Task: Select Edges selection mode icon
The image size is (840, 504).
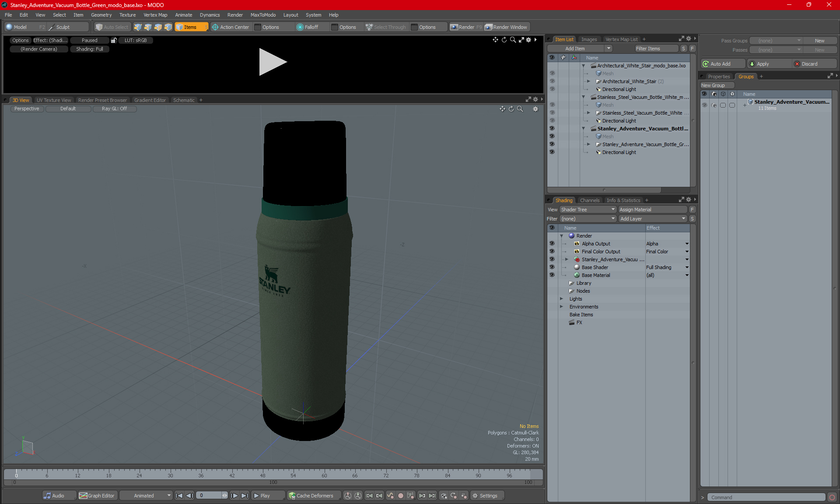Action: (x=148, y=27)
